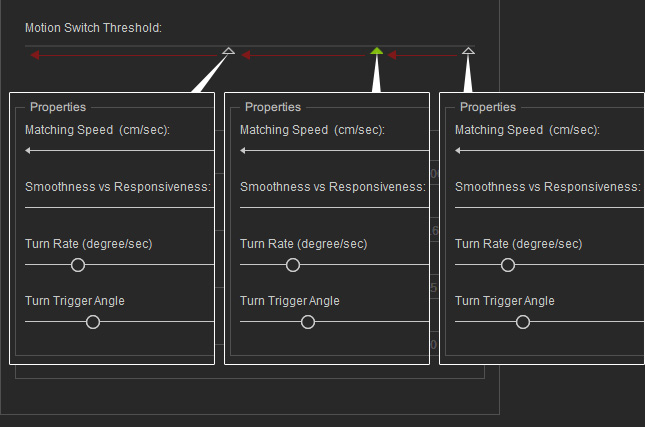This screenshot has width=645, height=427.
Task: Click the red arrow after the green marker
Action: [x=393, y=55]
